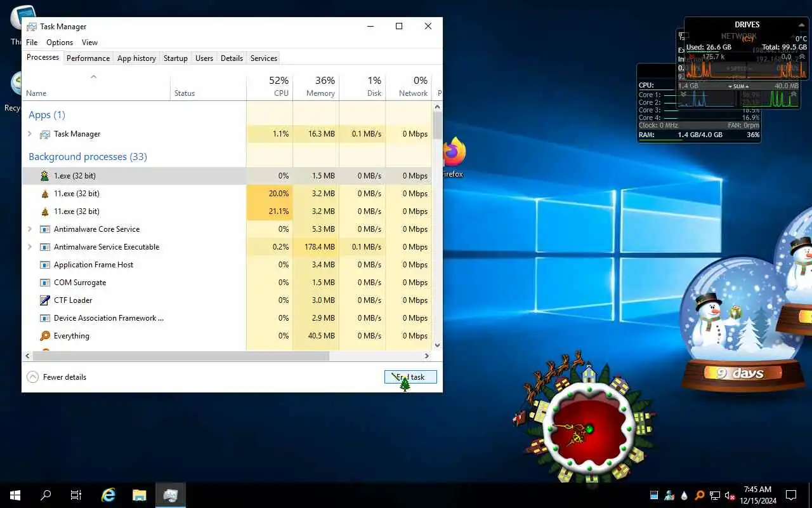The image size is (812, 508).
Task: Sort by the Network column header
Action: pos(409,87)
